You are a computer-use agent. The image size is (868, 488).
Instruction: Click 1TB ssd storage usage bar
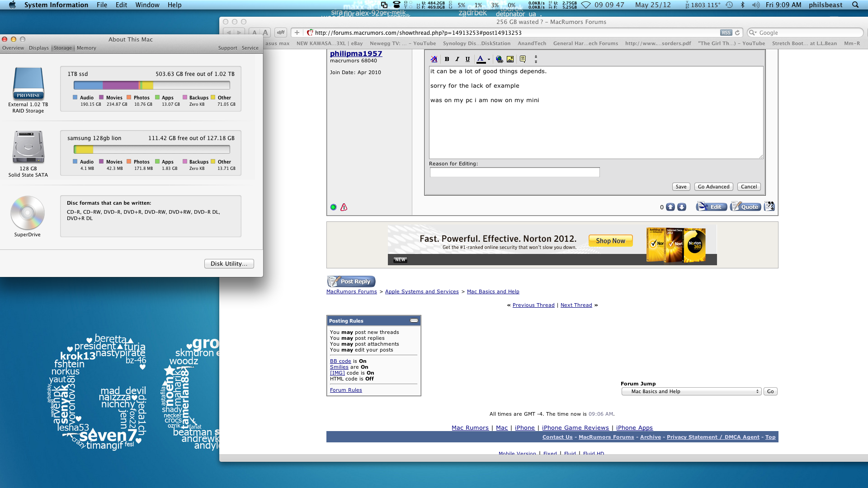[x=152, y=85]
